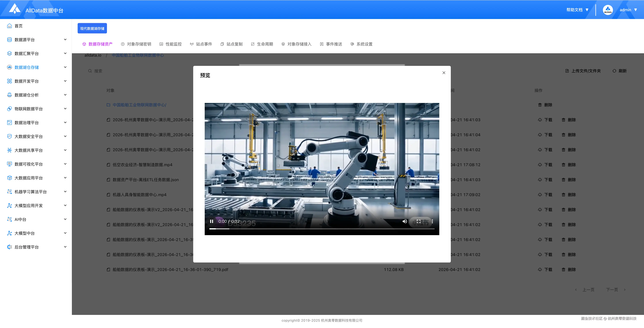Seek along the video progress bar
The width and height of the screenshot is (644, 328).
(x=322, y=229)
